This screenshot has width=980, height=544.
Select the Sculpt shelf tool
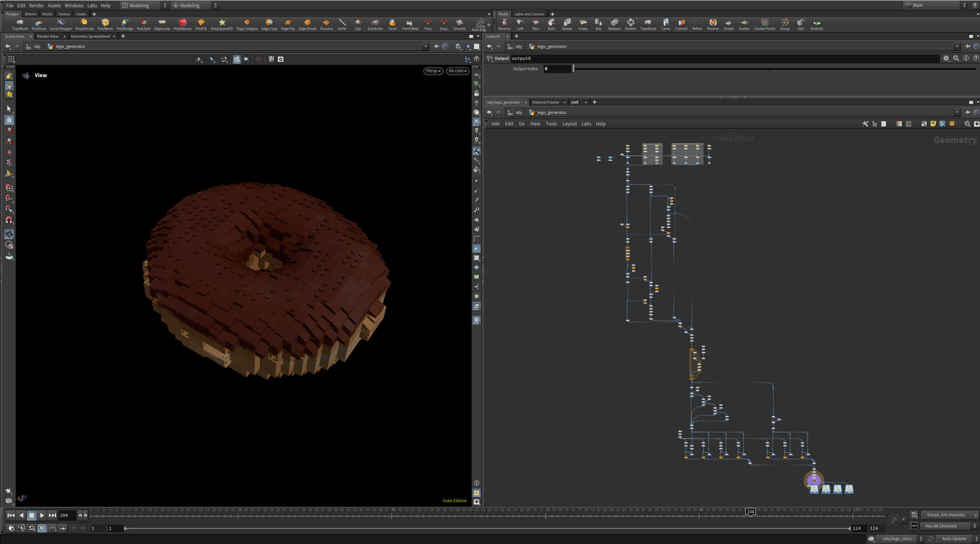point(728,25)
